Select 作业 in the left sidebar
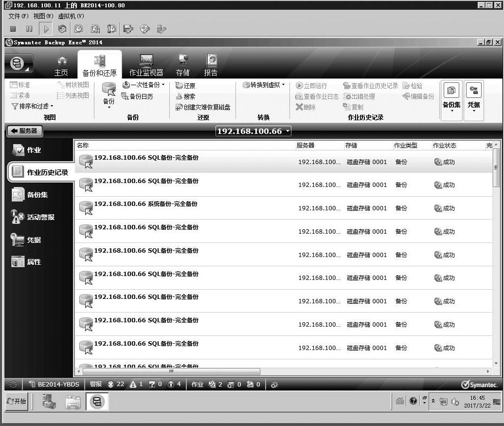Screen dimensions: 504x426 (x=34, y=150)
